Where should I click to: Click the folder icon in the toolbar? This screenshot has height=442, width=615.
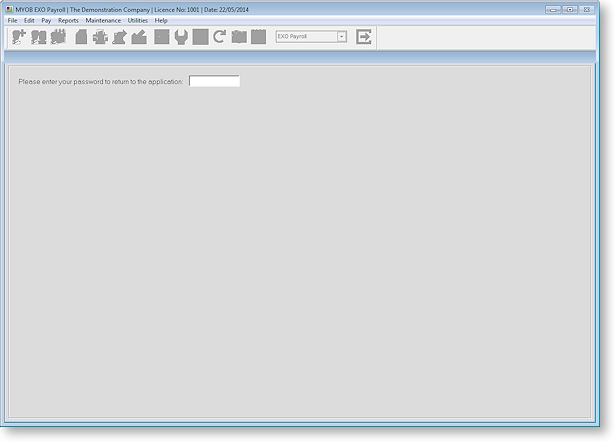click(239, 37)
